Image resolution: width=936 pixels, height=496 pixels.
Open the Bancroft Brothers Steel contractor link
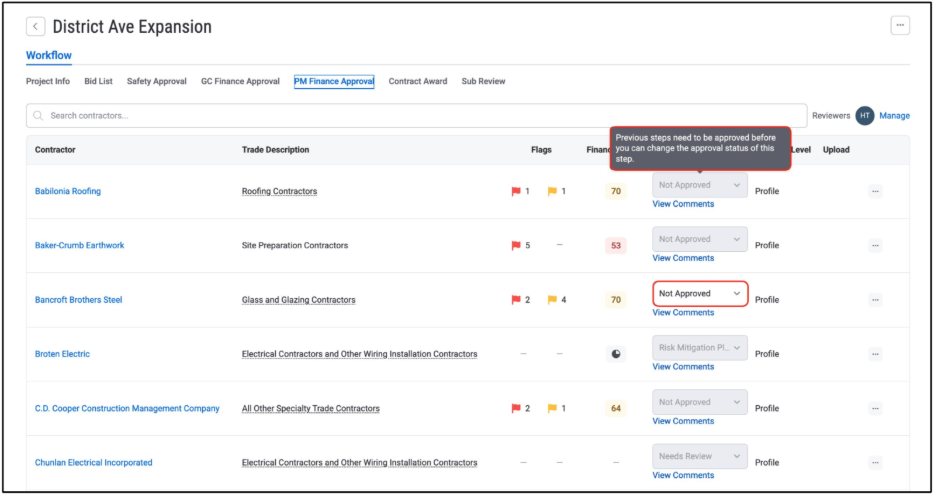[78, 300]
